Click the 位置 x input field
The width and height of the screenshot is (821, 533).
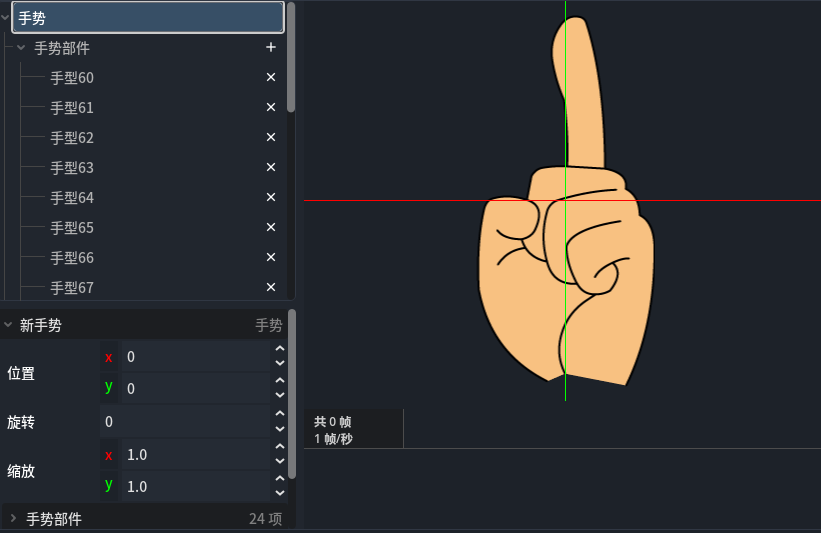pos(195,357)
